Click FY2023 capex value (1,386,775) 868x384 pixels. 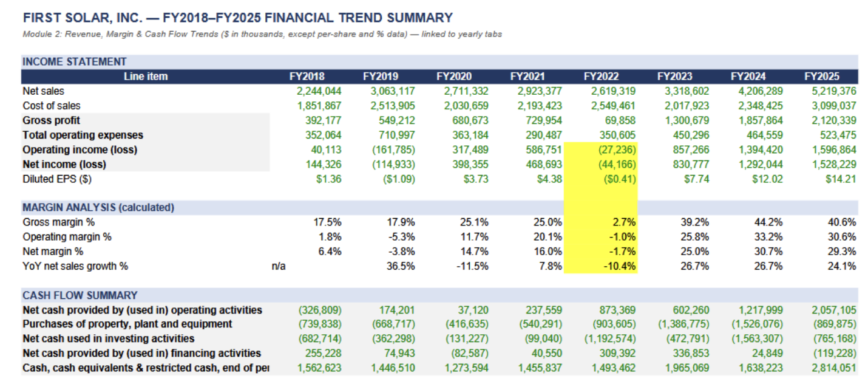(685, 324)
